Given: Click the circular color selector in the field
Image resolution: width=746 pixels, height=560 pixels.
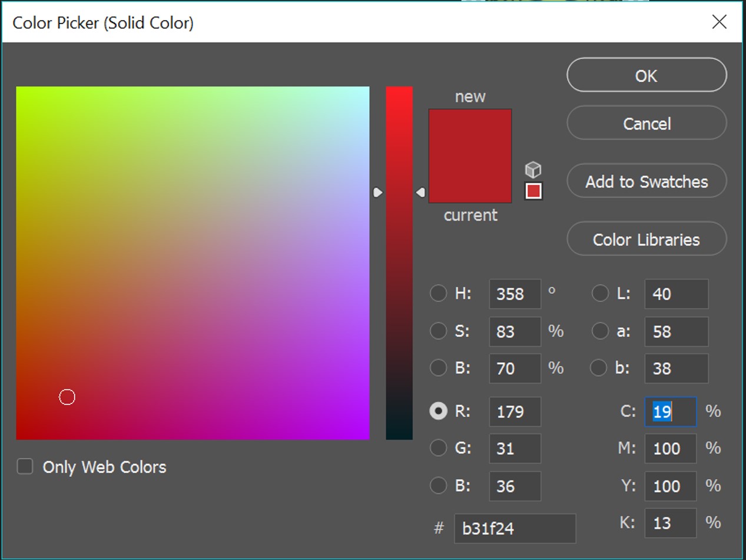Looking at the screenshot, I should [x=67, y=397].
